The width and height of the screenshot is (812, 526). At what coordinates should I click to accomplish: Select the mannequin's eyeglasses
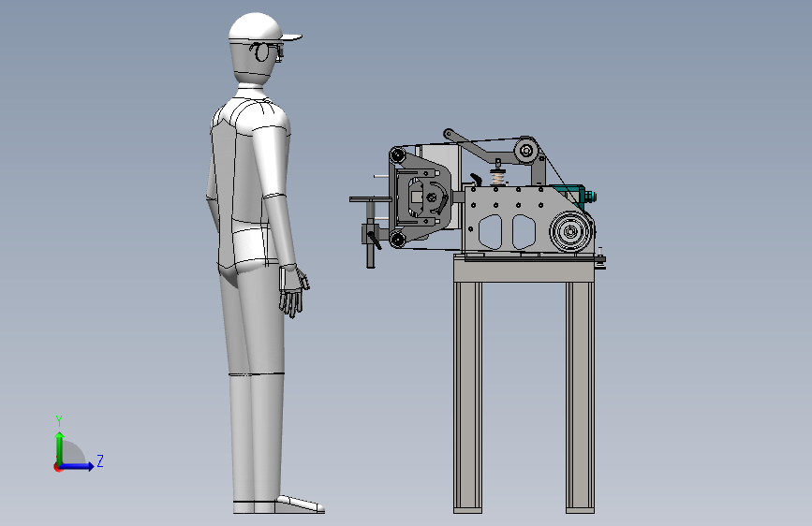pos(267,51)
